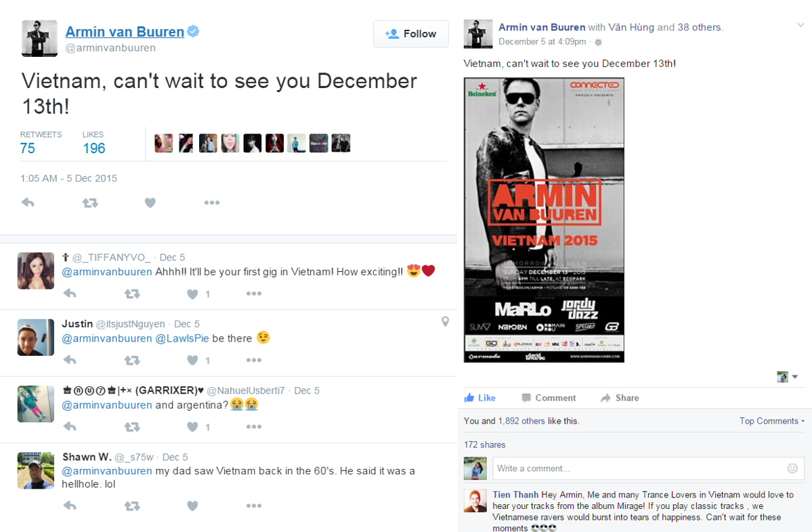Open the 172 shares link
Viewport: 812px width, 532px height.
(x=485, y=445)
